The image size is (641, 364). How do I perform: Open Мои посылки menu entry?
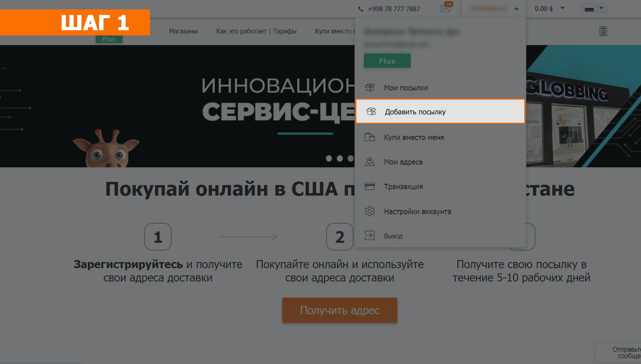tap(406, 88)
